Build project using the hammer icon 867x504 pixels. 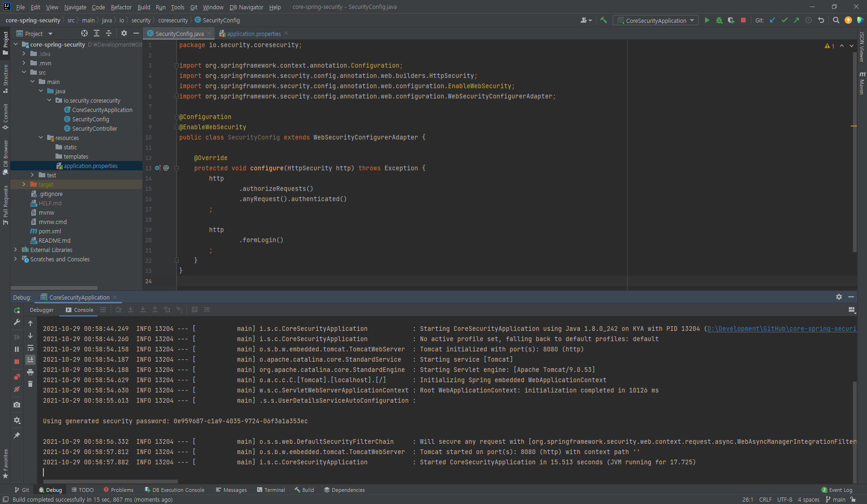coord(603,21)
